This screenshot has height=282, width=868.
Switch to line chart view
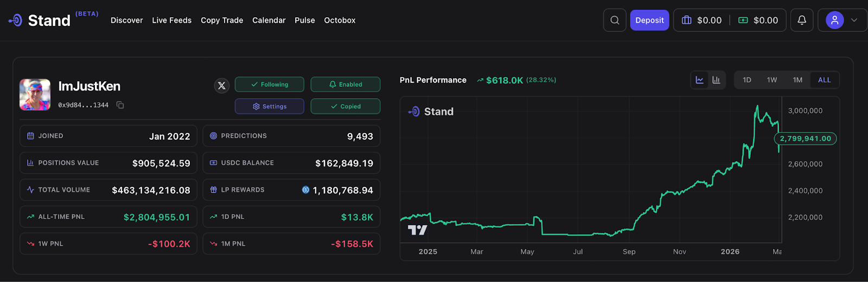click(700, 80)
